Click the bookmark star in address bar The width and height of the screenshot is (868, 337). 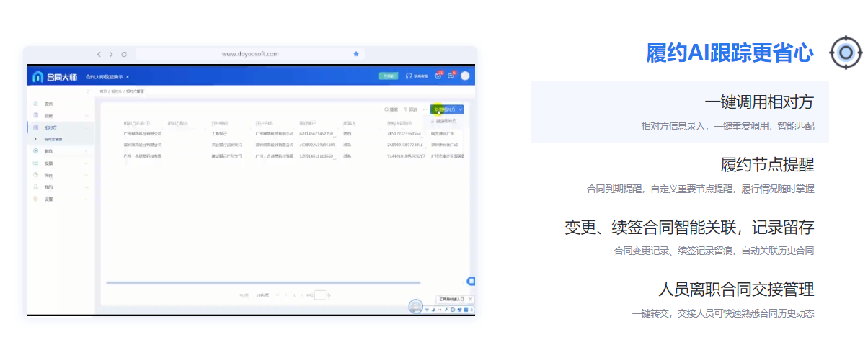(356, 54)
